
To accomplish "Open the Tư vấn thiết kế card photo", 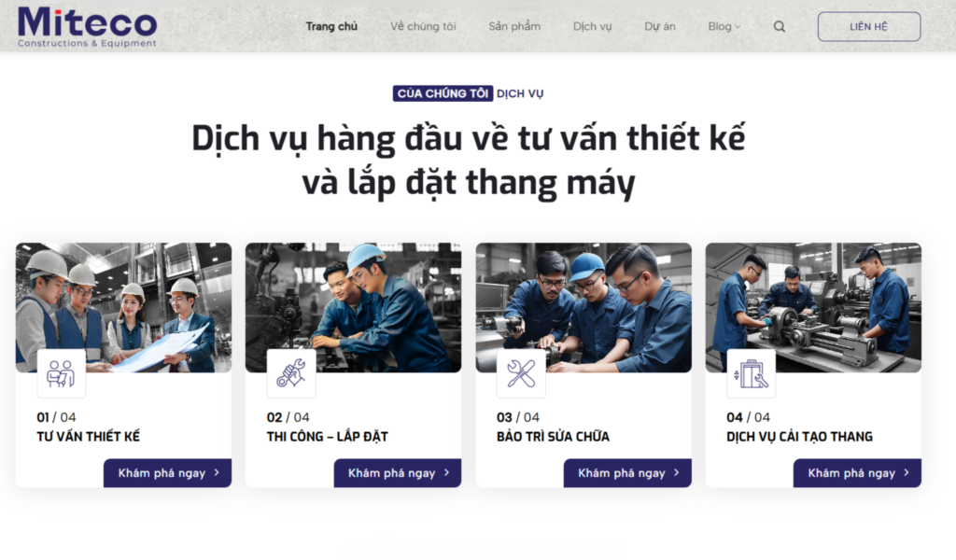I will pyautogui.click(x=124, y=307).
